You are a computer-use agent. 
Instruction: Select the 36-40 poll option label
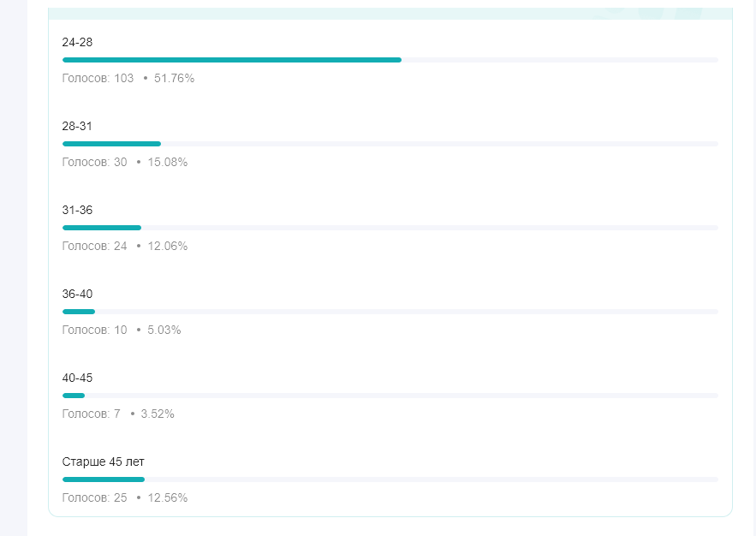(77, 294)
